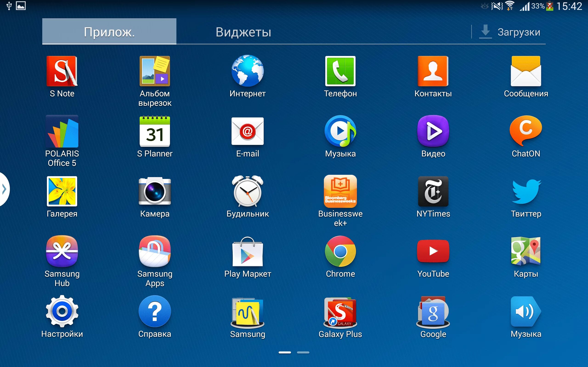Open the S Note app
588x367 pixels.
[x=62, y=71]
